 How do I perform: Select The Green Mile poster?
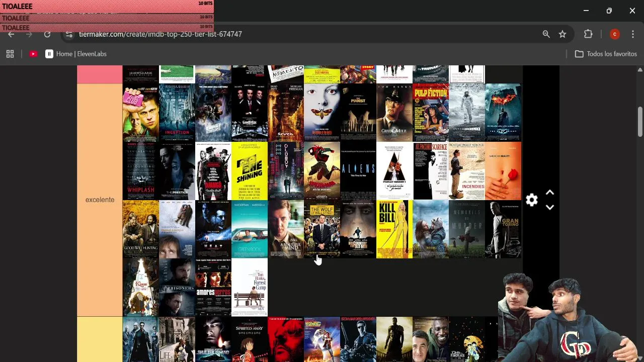click(394, 113)
